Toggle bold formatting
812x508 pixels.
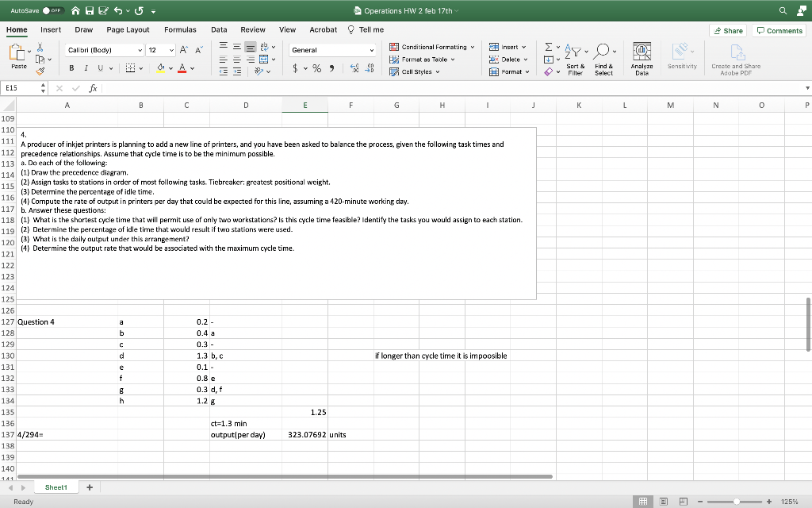[x=71, y=67]
